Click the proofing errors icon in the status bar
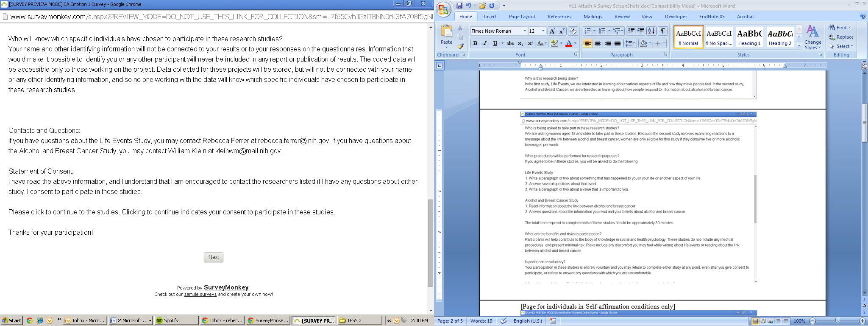Screen dimensions: 868x326 coord(503,321)
